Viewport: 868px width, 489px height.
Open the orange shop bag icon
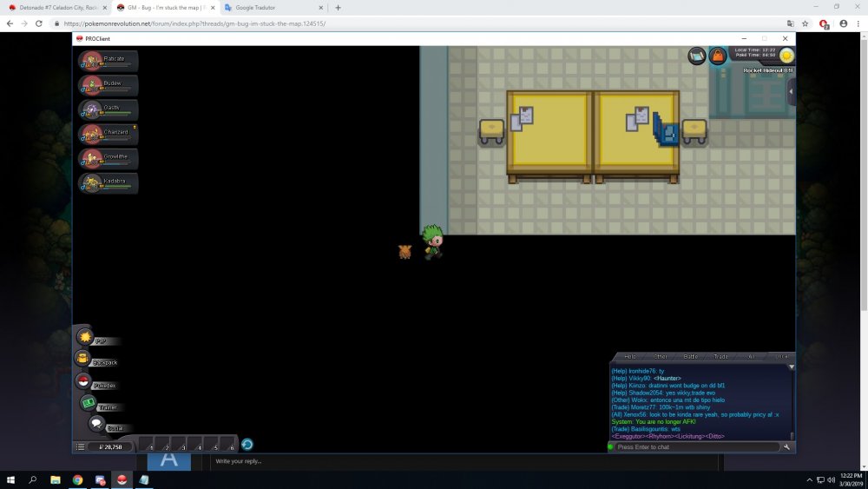pos(718,56)
